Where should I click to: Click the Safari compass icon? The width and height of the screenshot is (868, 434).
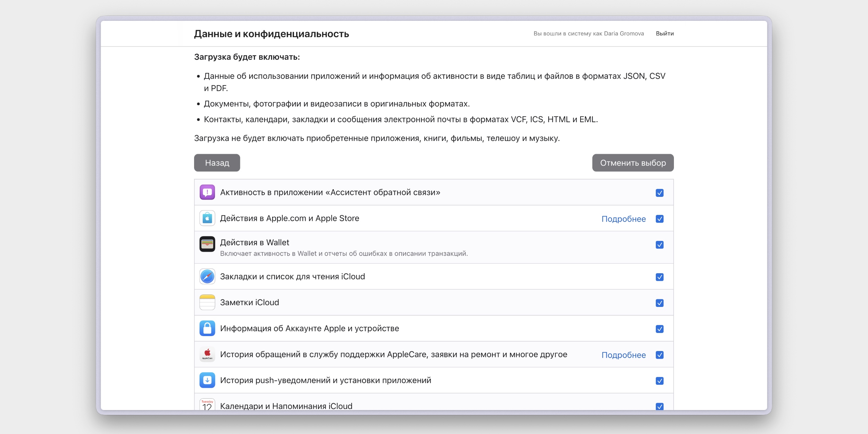[207, 277]
